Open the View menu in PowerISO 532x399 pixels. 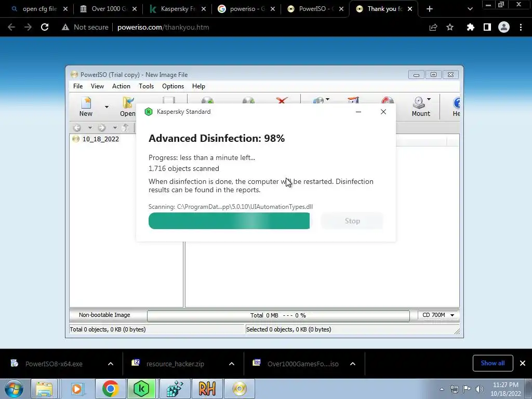click(97, 86)
